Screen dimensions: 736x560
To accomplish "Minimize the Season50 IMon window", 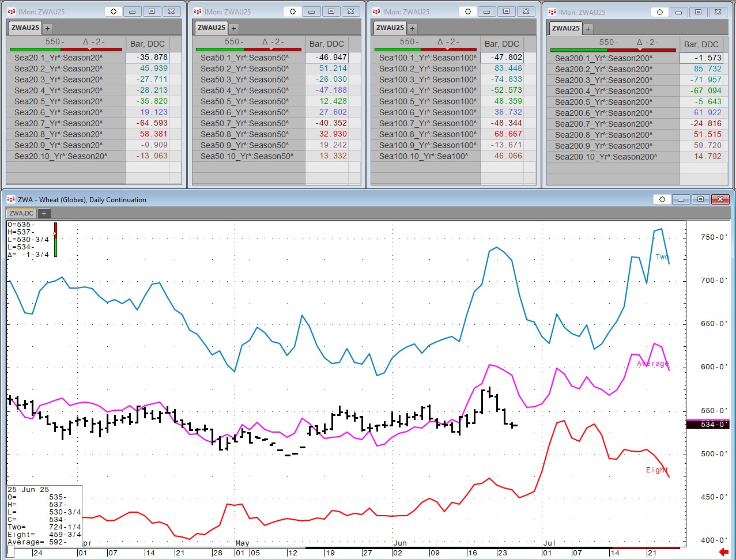I will coord(312,12).
